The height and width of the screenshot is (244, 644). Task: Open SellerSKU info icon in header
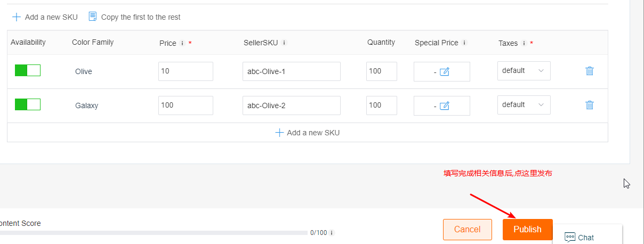[x=284, y=43]
